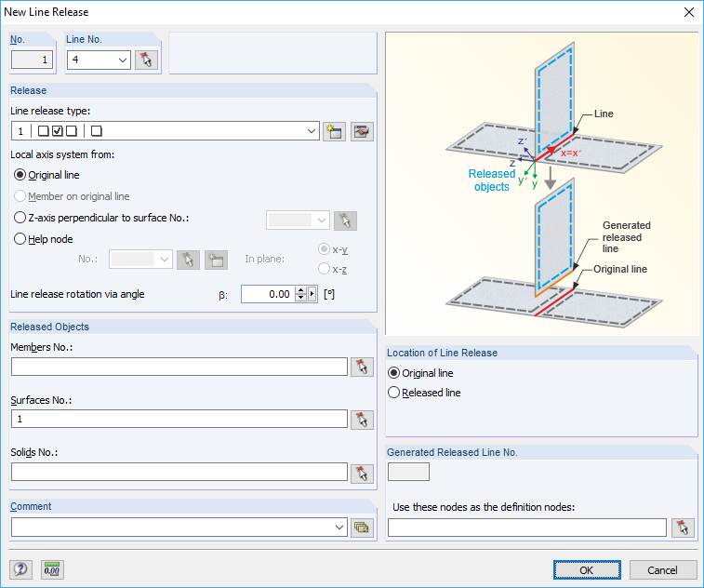The height and width of the screenshot is (588, 704).
Task: Pick definition nodes graphically icon
Action: tap(683, 528)
